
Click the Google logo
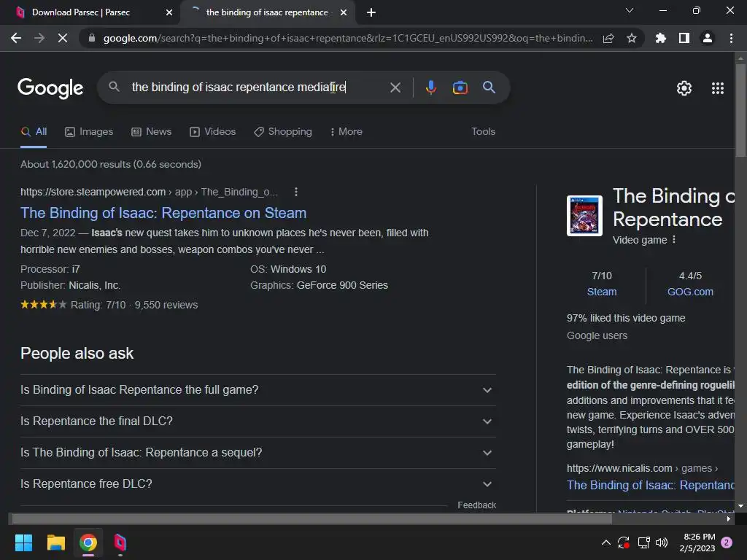(x=50, y=87)
